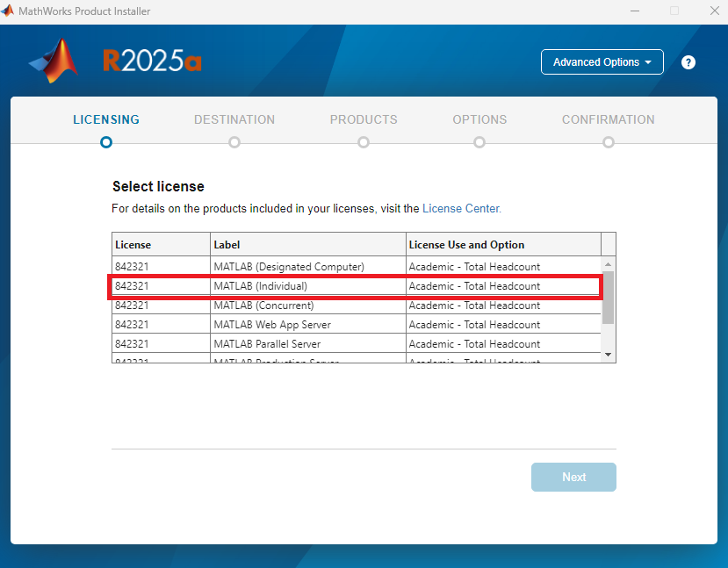Select the Licensing step circle
The width and height of the screenshot is (728, 568).
point(106,142)
